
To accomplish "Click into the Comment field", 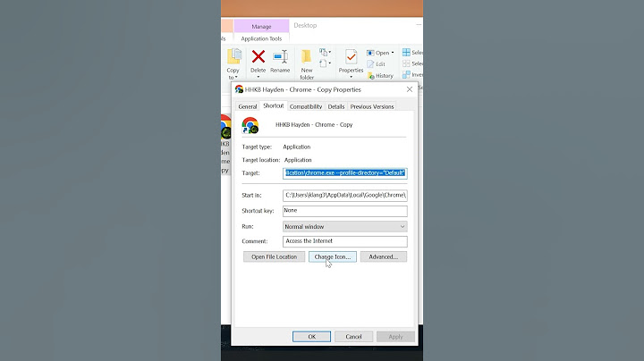I will click(x=345, y=241).
